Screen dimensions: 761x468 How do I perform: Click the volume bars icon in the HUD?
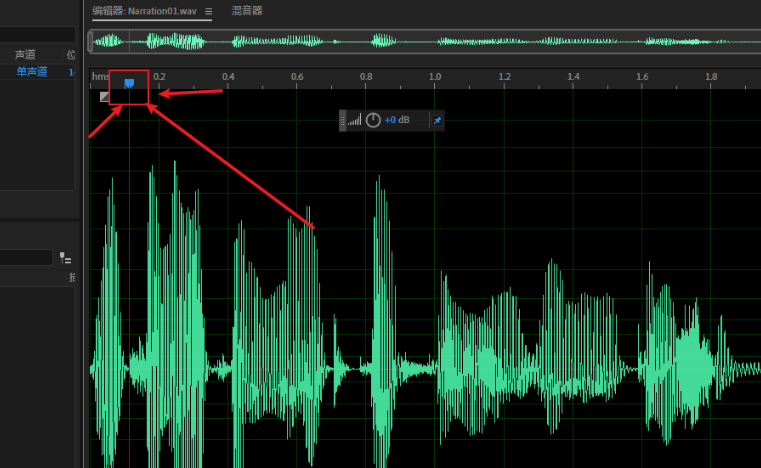tap(354, 120)
